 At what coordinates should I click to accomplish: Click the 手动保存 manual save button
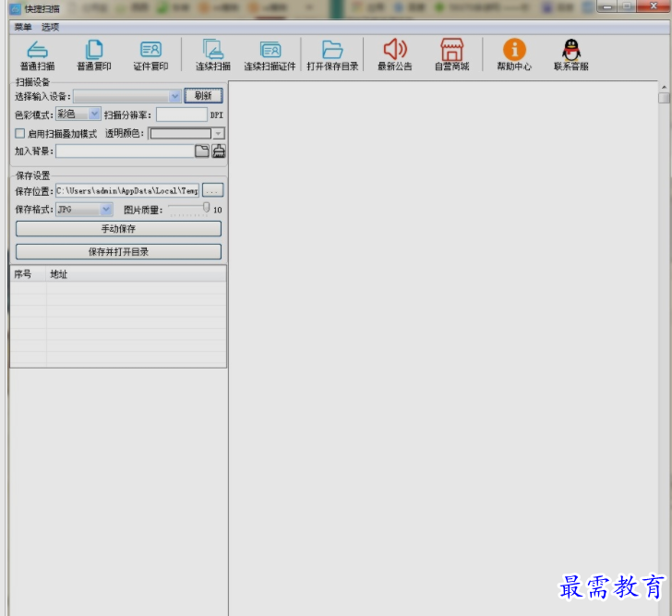click(118, 228)
